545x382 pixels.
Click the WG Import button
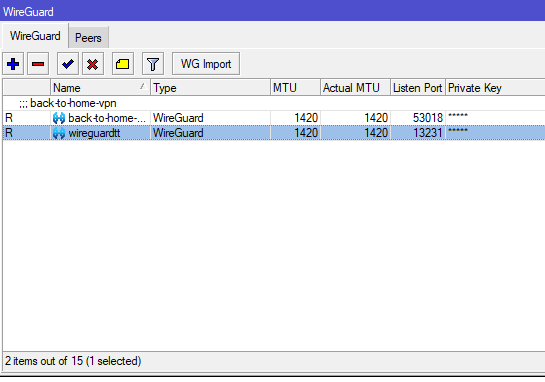206,64
